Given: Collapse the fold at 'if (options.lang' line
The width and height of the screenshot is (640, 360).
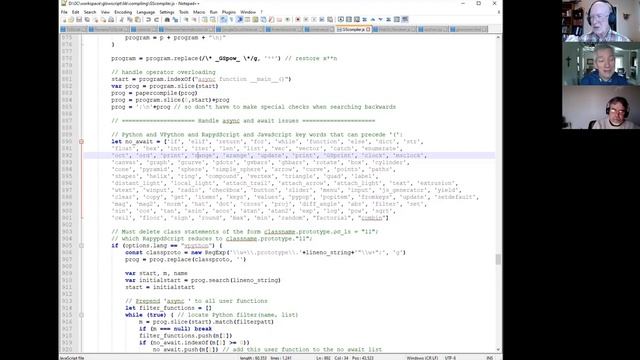Looking at the screenshot, I should (x=81, y=246).
